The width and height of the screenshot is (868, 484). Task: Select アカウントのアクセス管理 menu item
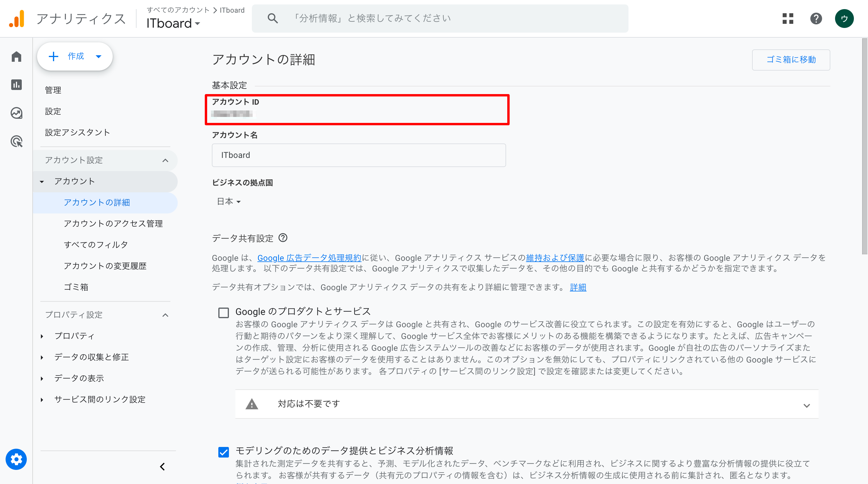(x=113, y=224)
